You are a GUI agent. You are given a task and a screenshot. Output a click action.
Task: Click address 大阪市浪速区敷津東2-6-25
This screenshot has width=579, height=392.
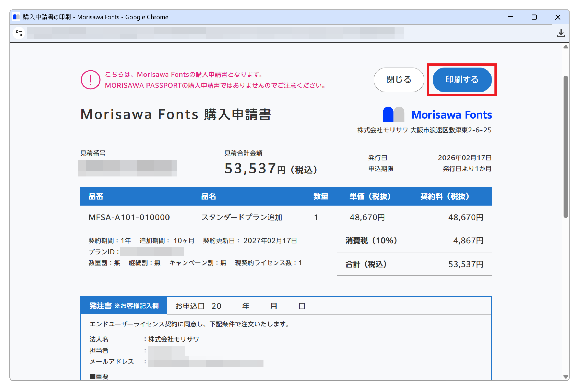pos(451,130)
